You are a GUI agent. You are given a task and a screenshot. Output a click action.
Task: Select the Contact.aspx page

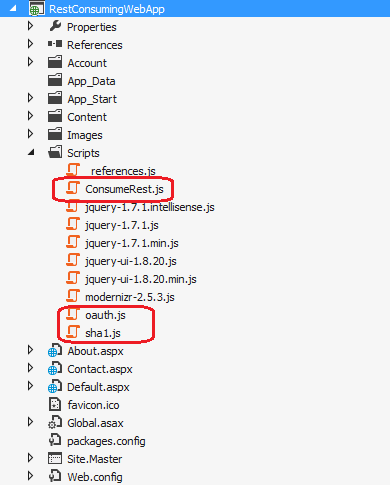pyautogui.click(x=100, y=369)
